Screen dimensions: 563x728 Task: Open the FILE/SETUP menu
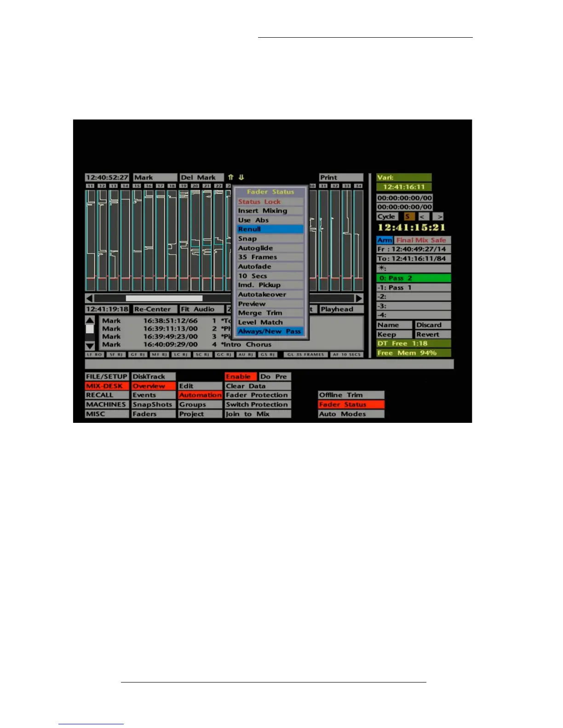[x=107, y=376]
